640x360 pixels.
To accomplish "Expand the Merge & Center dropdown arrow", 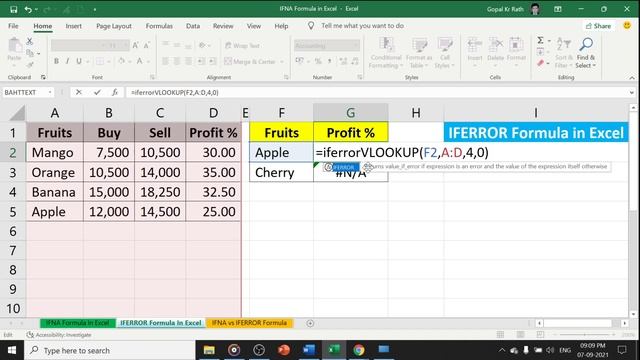I will [x=282, y=62].
